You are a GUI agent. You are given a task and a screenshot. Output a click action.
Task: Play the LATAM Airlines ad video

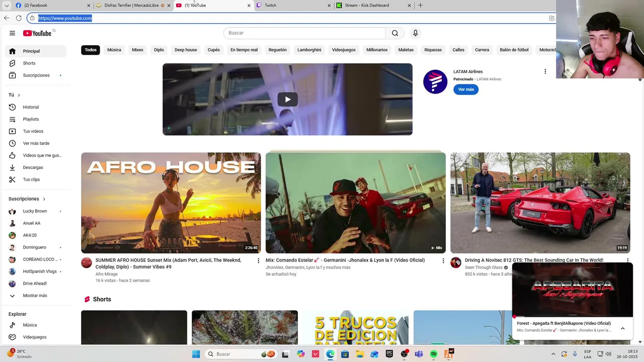[x=287, y=99]
